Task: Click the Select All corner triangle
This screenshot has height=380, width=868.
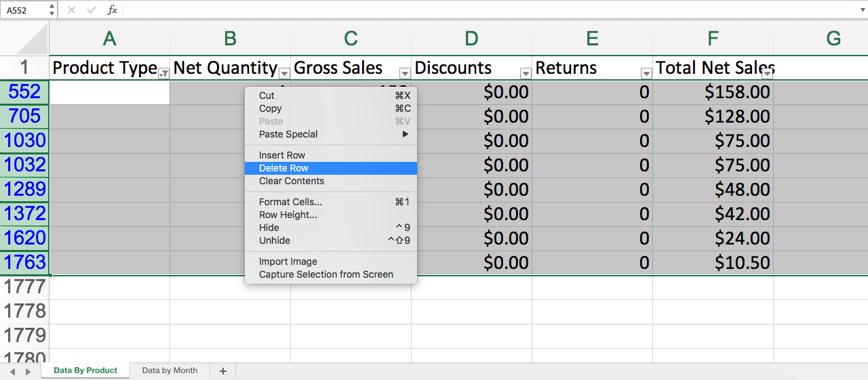Action: tap(32, 39)
